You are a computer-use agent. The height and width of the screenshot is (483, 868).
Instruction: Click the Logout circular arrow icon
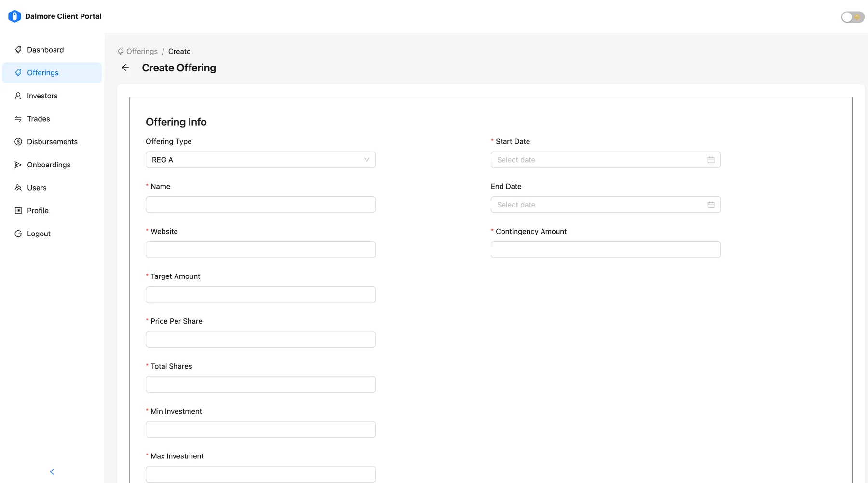tap(18, 234)
